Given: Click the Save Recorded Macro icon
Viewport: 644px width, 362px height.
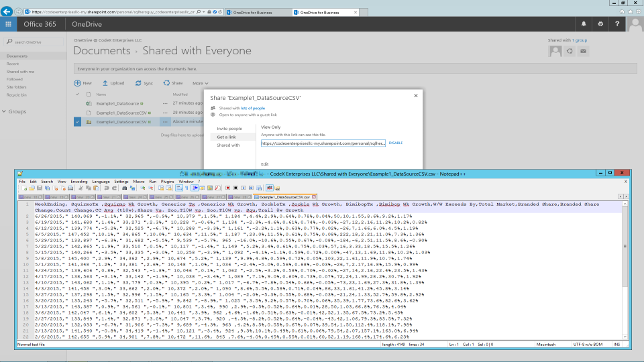Looking at the screenshot, I should point(259,188).
